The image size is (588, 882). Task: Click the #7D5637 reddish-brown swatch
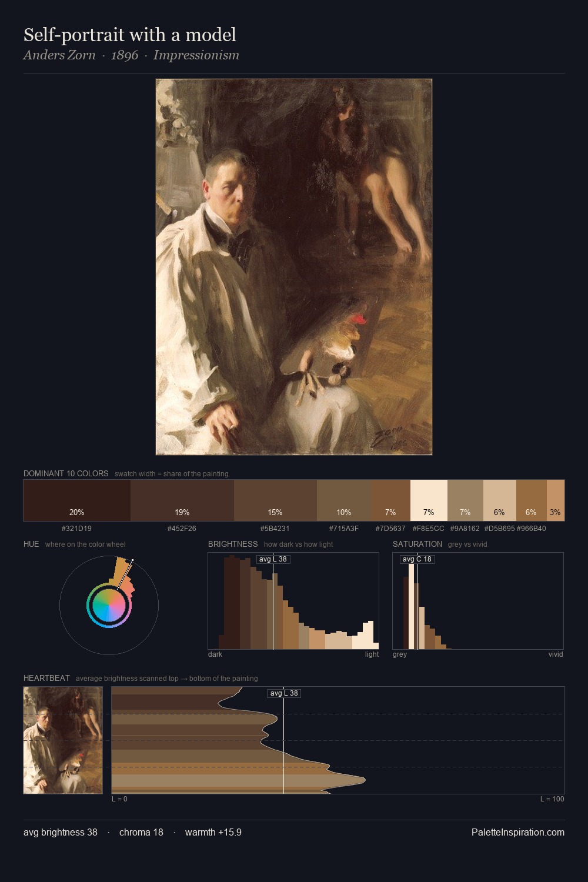pos(390,500)
